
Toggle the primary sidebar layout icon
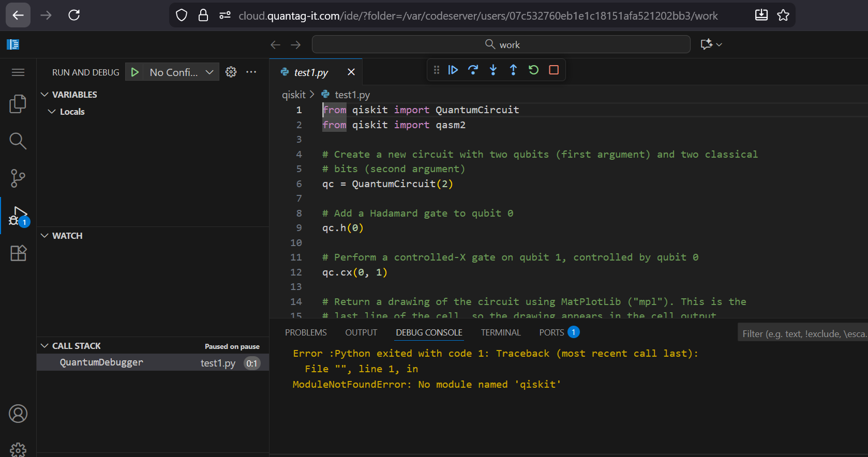click(13, 44)
